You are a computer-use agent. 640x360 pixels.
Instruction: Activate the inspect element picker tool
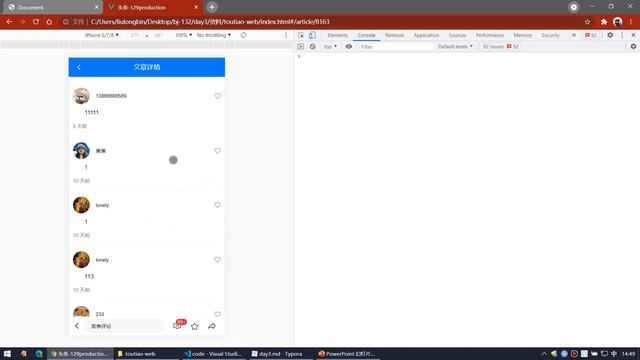click(x=301, y=35)
